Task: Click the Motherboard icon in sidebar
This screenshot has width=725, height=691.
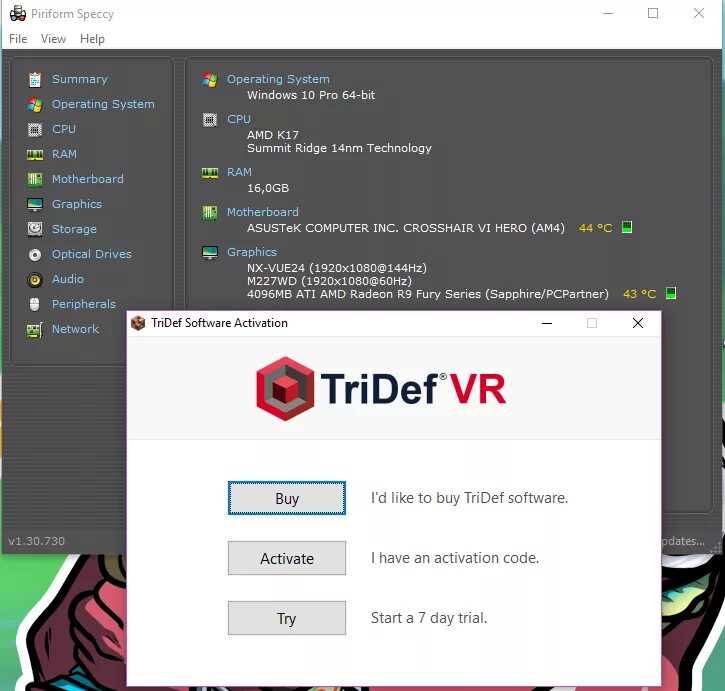Action: (x=35, y=179)
